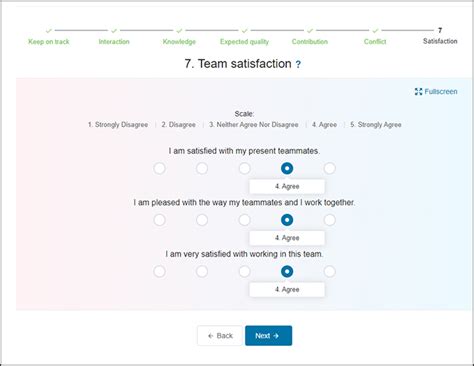Screen dimensions: 474x366
Task: Click the 3. Neither Agree Nor Disagree scale label
Action: pyautogui.click(x=254, y=125)
